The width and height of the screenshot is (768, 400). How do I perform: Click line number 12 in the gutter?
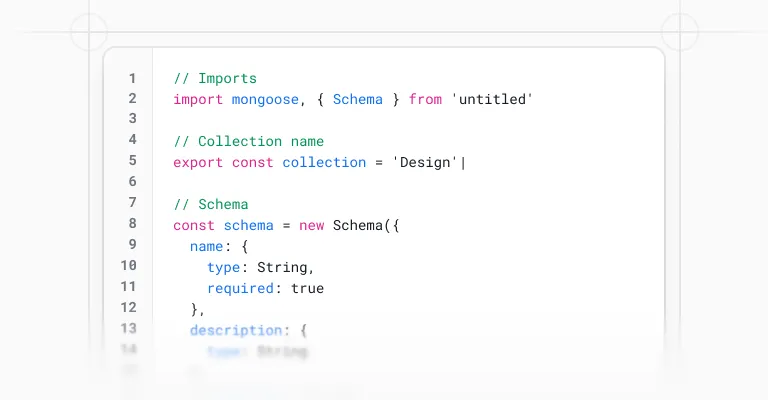(x=128, y=307)
